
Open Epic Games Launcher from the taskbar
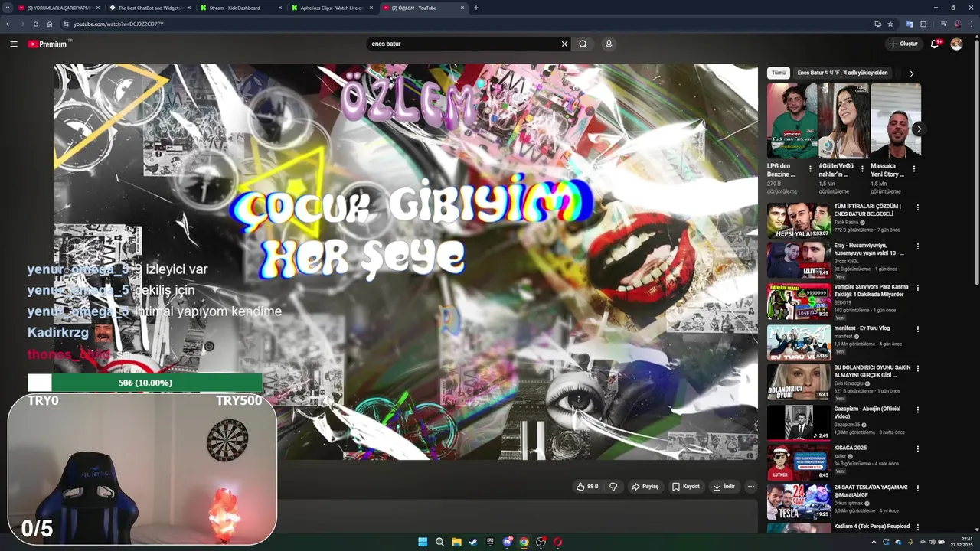[x=490, y=542]
